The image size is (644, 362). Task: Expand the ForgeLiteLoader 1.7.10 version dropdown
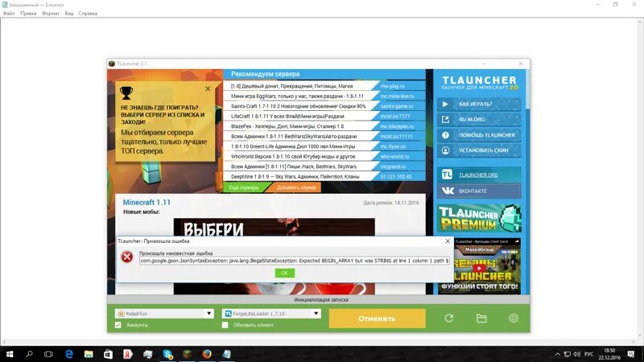click(x=316, y=314)
